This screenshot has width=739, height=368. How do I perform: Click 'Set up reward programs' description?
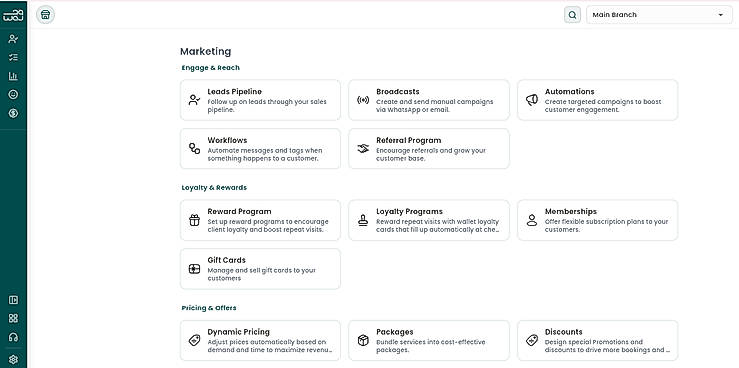[x=268, y=226]
